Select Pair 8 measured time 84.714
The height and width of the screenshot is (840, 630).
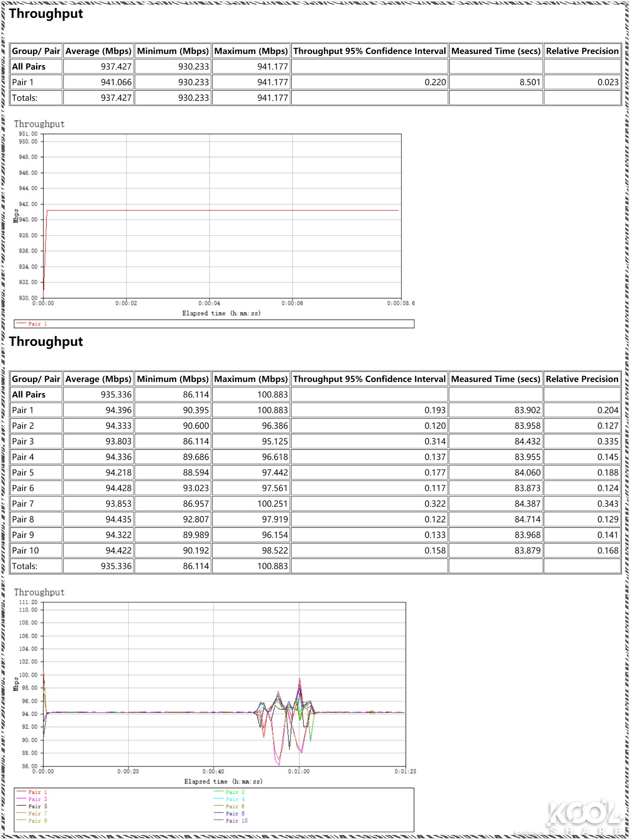coord(527,519)
